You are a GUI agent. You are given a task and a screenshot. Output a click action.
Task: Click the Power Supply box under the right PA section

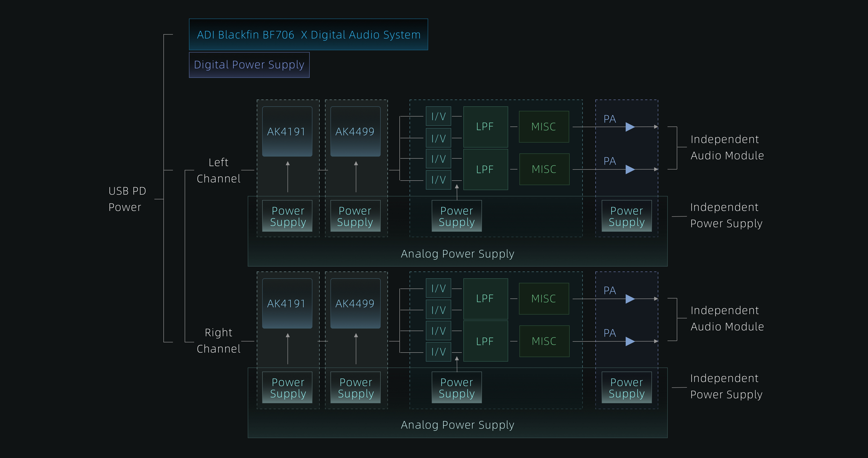[626, 388]
